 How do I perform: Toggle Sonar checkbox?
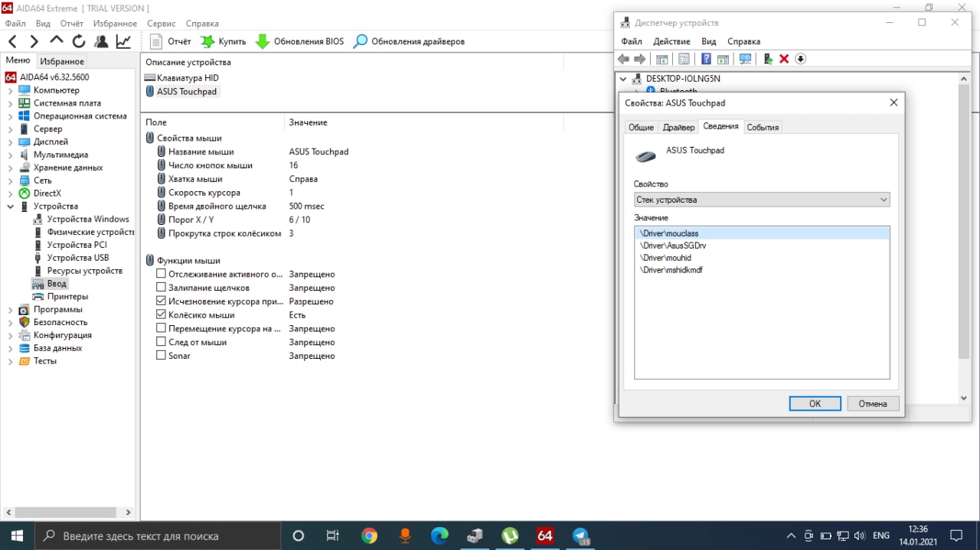[x=161, y=356]
